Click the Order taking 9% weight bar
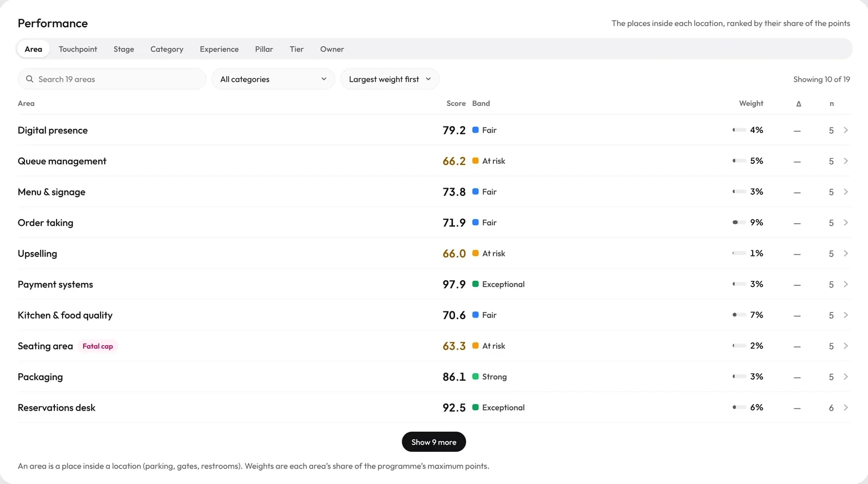868x484 pixels. click(x=739, y=223)
